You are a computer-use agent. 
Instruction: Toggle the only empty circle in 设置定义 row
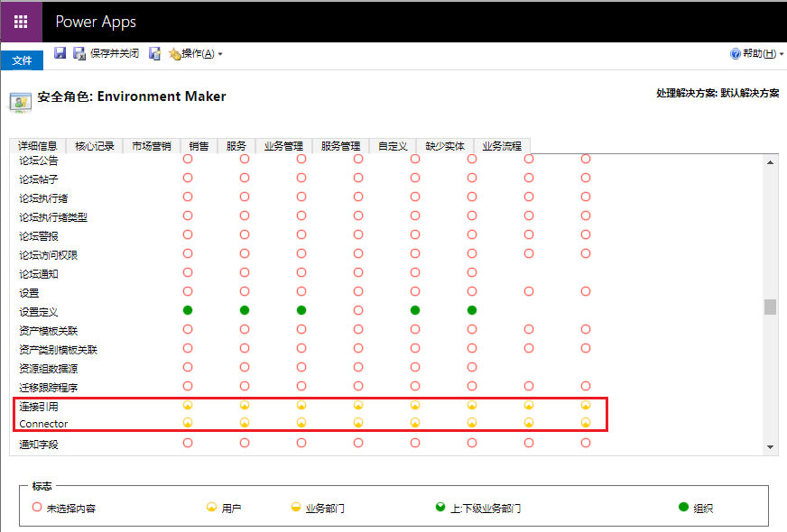(358, 310)
